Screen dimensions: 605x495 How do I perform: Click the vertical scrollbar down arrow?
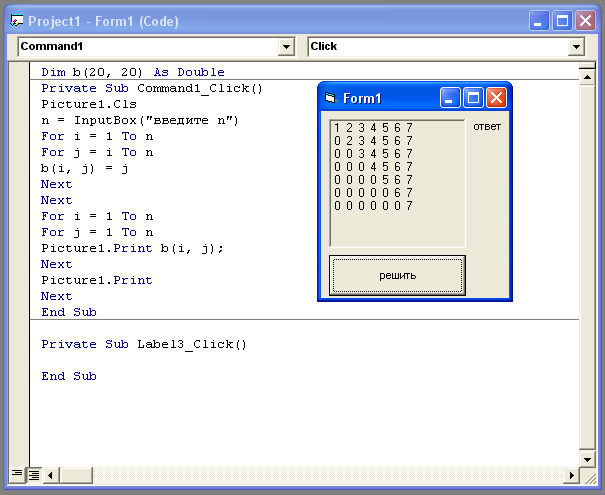point(587,459)
